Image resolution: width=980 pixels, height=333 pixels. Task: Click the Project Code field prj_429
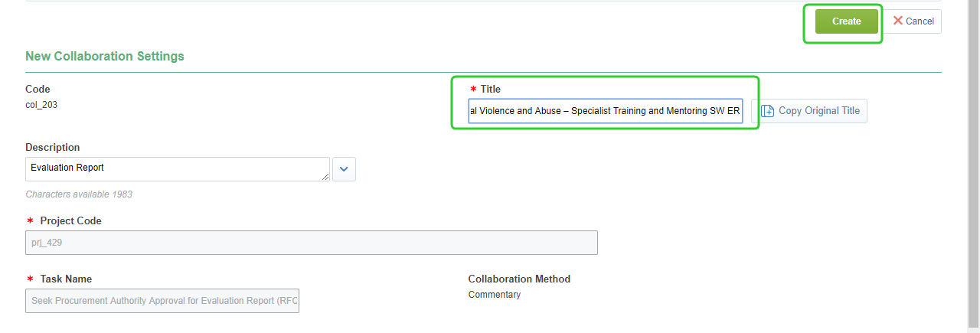click(x=311, y=243)
